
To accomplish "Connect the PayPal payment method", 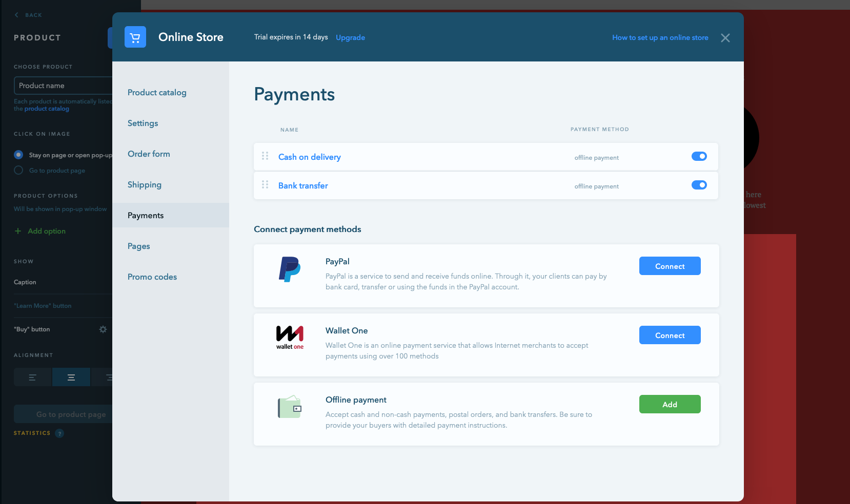I will (670, 266).
